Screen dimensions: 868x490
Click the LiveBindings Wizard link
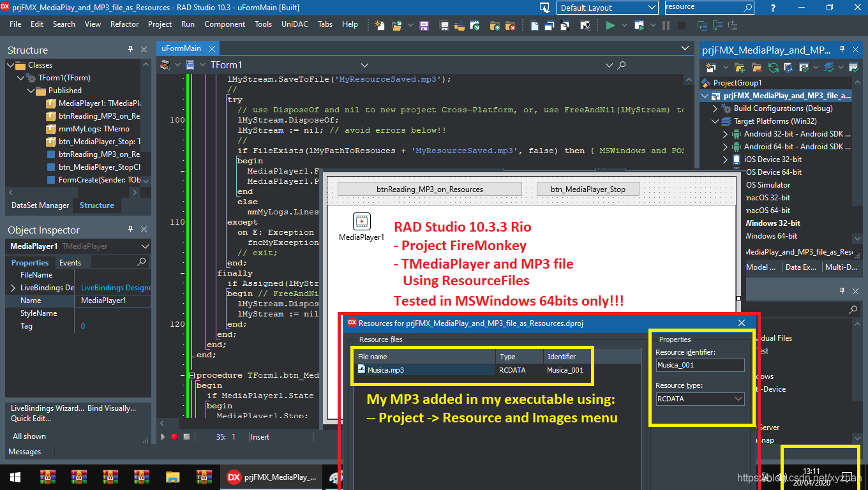pyautogui.click(x=47, y=408)
